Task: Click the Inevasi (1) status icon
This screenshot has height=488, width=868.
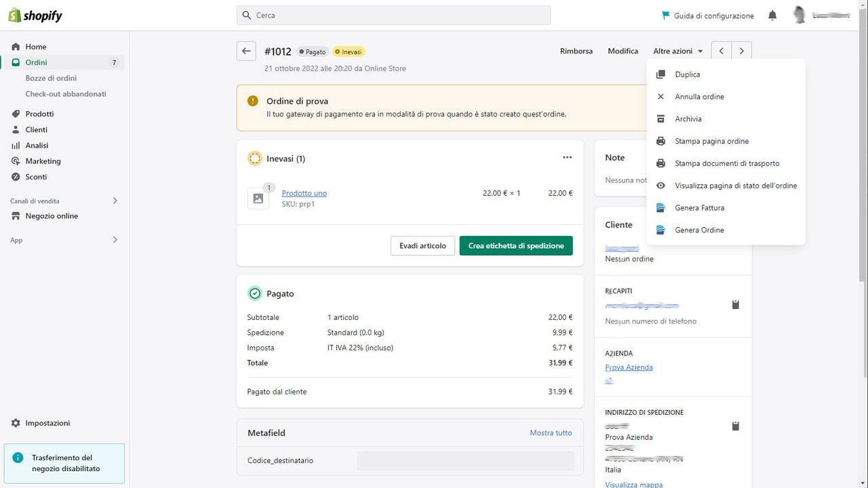Action: point(255,159)
